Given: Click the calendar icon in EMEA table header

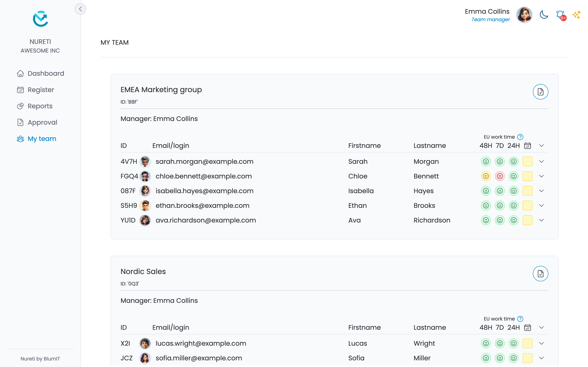Looking at the screenshot, I should tap(528, 146).
